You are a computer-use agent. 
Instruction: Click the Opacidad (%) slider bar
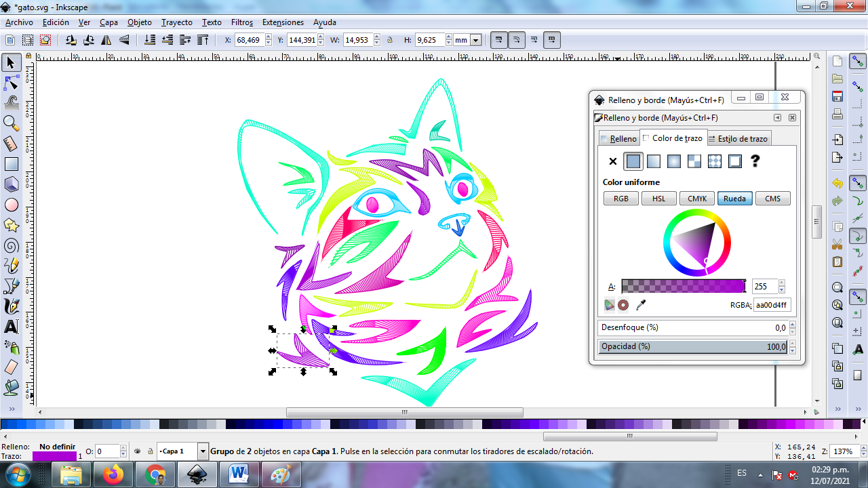[x=693, y=346]
